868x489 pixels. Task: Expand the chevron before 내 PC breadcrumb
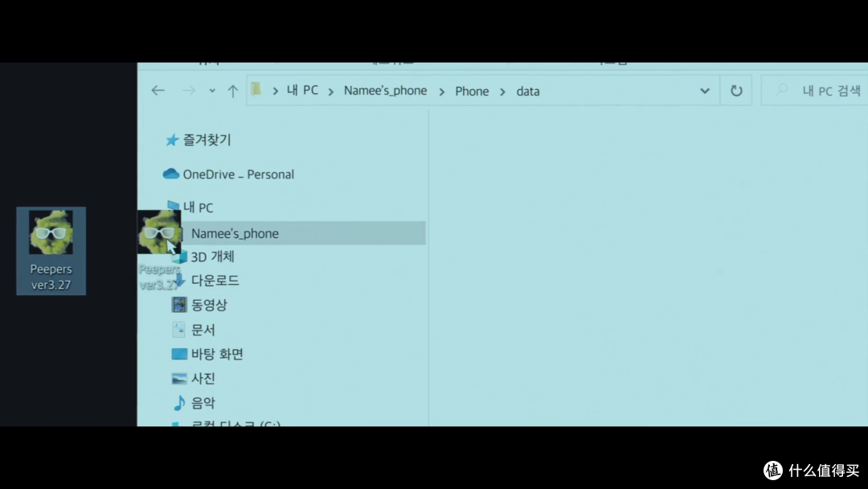pos(275,92)
